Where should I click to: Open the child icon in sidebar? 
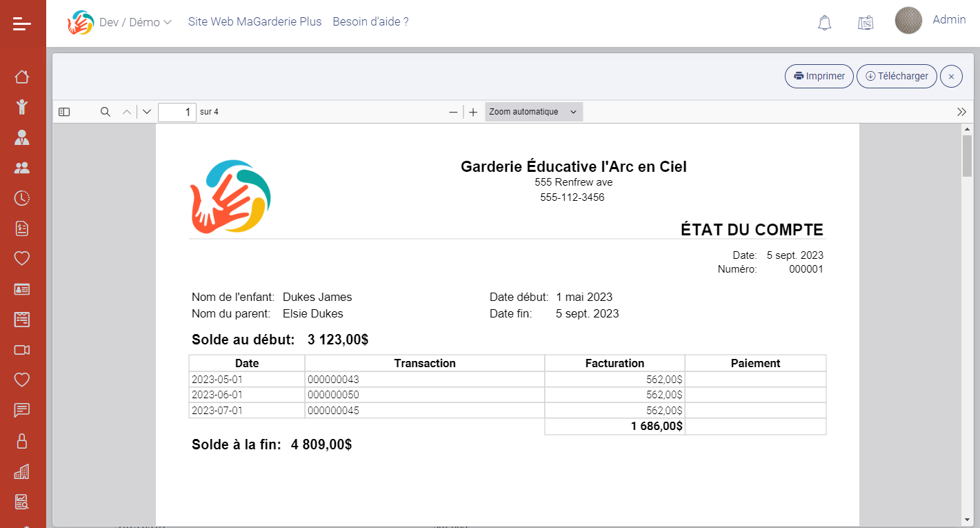[22, 106]
